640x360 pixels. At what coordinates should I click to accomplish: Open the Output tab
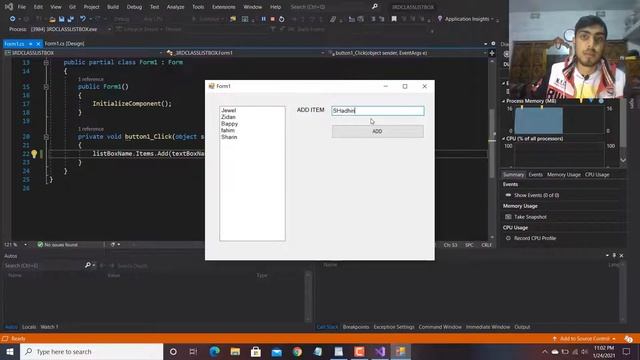pyautogui.click(x=522, y=327)
